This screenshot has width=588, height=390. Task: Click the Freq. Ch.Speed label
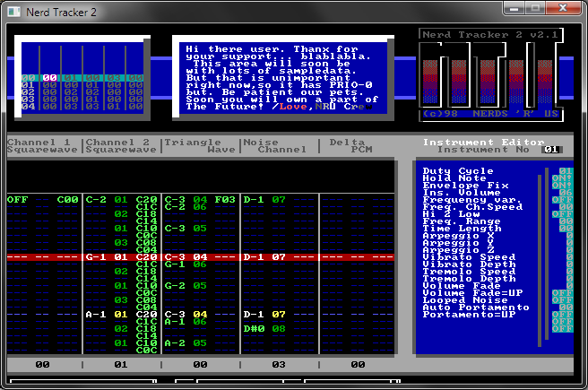click(x=472, y=207)
